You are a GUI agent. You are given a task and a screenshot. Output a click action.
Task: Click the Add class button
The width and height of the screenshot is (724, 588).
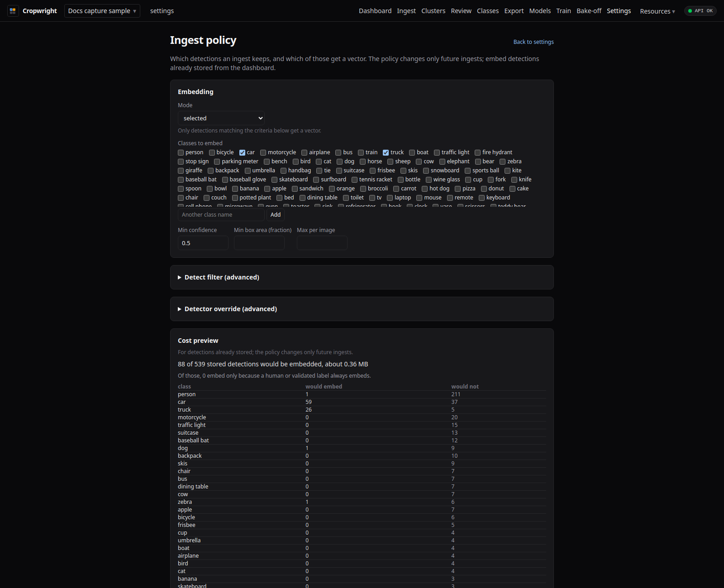tap(276, 215)
